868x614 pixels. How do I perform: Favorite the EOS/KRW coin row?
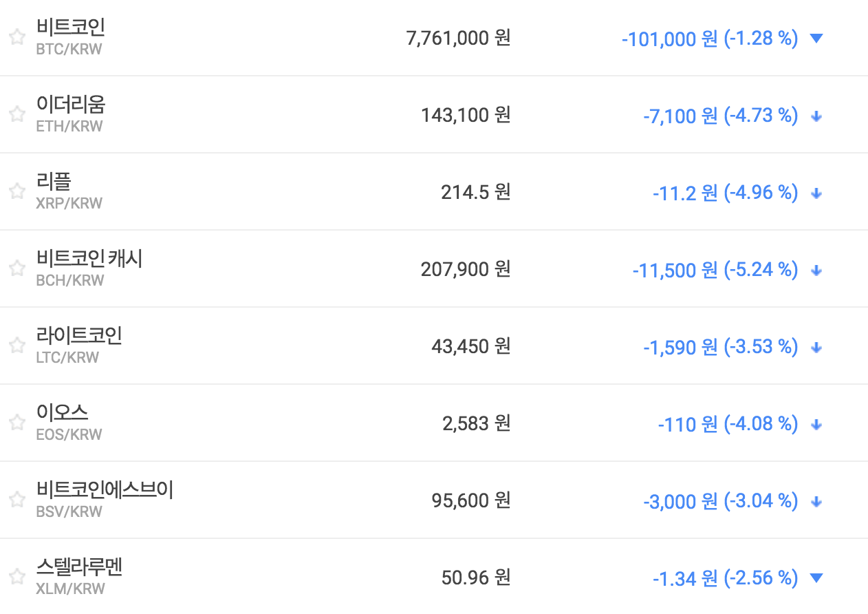point(17,423)
